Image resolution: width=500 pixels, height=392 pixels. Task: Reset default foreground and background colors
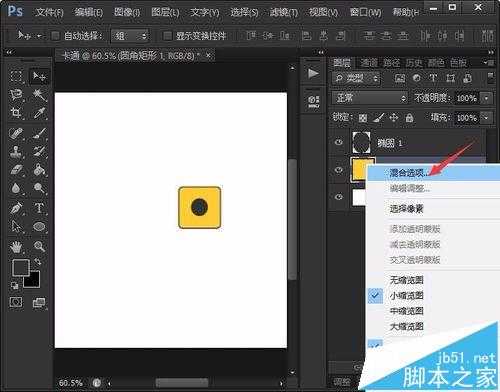coord(14,285)
